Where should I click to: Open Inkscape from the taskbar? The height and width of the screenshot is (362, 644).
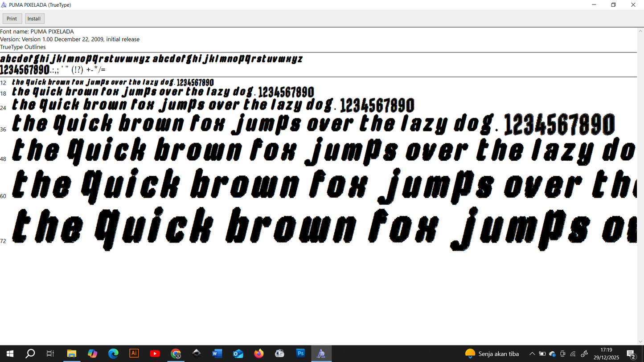197,354
